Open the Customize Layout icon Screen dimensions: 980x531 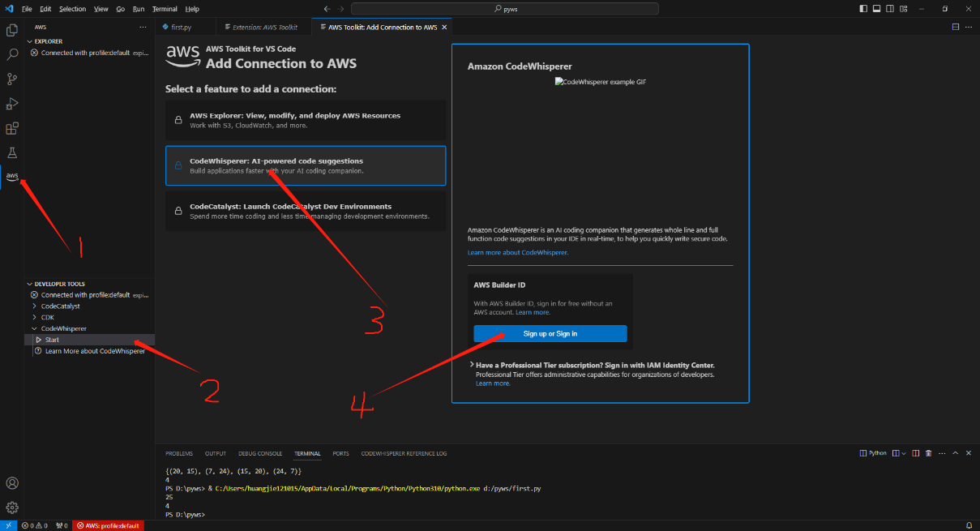(902, 9)
